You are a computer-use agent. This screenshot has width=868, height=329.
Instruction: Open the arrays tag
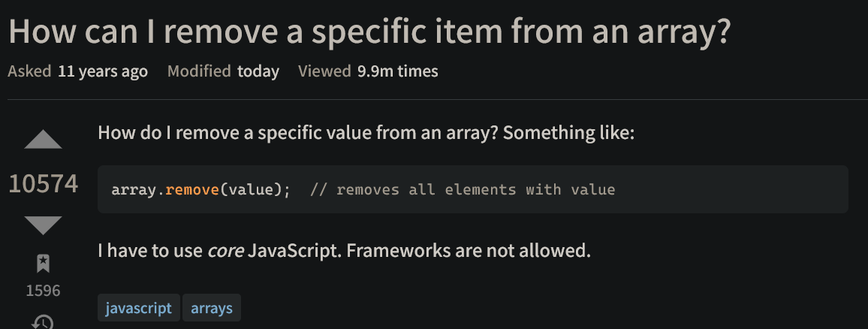coord(212,307)
